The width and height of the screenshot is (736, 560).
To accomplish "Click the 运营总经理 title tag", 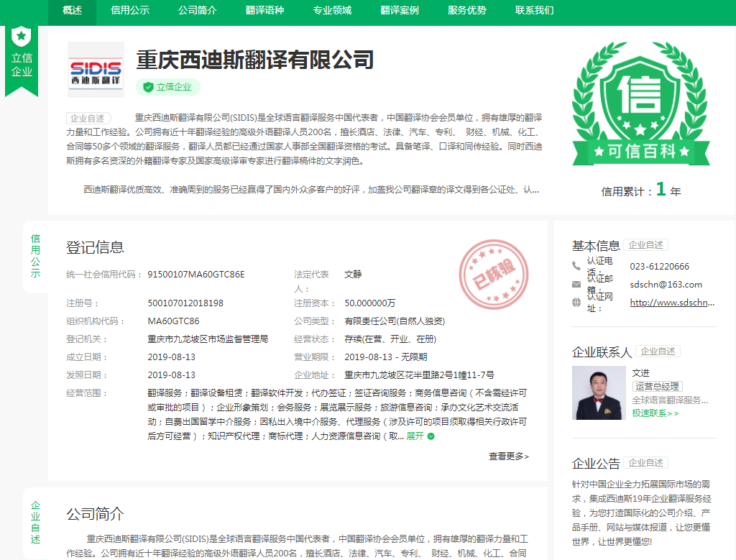I will 658,387.
